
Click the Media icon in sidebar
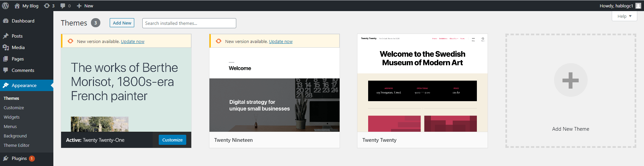tap(6, 47)
